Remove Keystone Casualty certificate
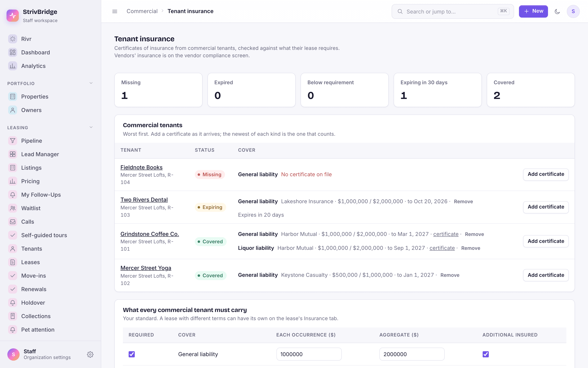588x368 pixels. coord(450,275)
